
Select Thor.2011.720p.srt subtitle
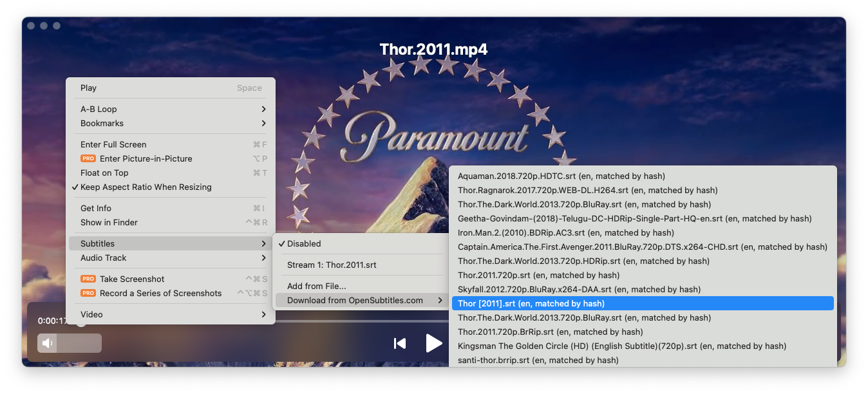click(x=643, y=275)
